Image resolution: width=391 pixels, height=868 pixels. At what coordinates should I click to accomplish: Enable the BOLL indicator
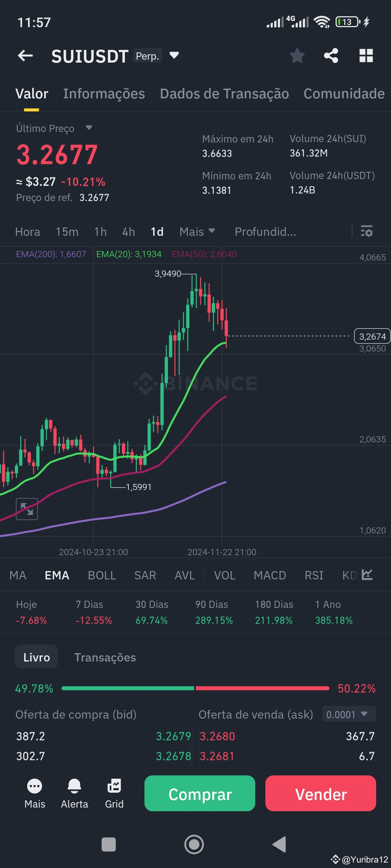[x=102, y=575]
